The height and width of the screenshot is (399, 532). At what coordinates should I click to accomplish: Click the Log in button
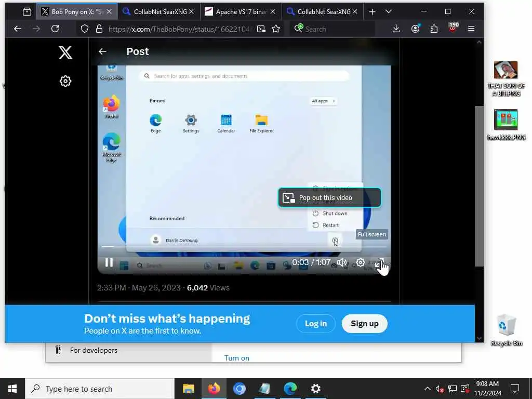316,324
